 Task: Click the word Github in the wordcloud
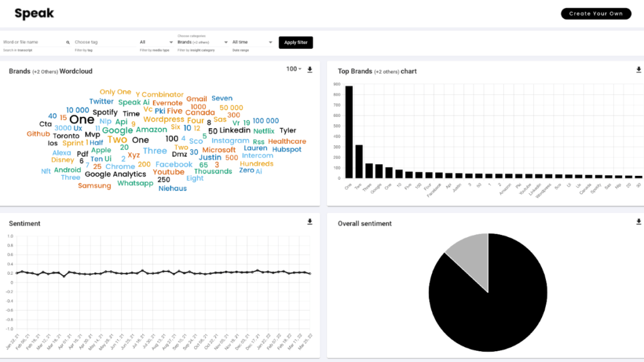tap(38, 134)
